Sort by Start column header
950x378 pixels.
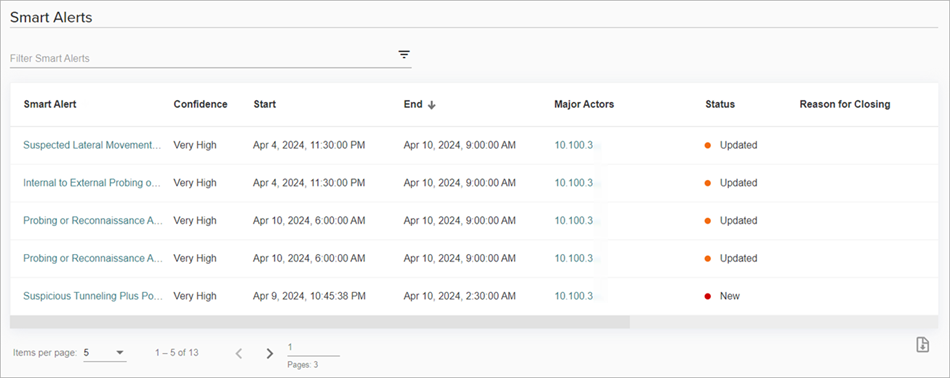(265, 104)
